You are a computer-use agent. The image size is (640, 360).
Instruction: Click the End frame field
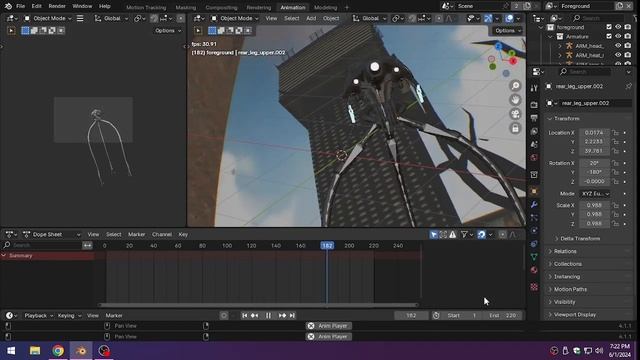click(503, 316)
